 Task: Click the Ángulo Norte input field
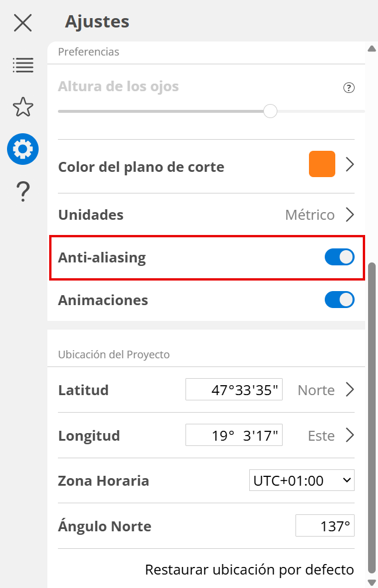point(325,526)
